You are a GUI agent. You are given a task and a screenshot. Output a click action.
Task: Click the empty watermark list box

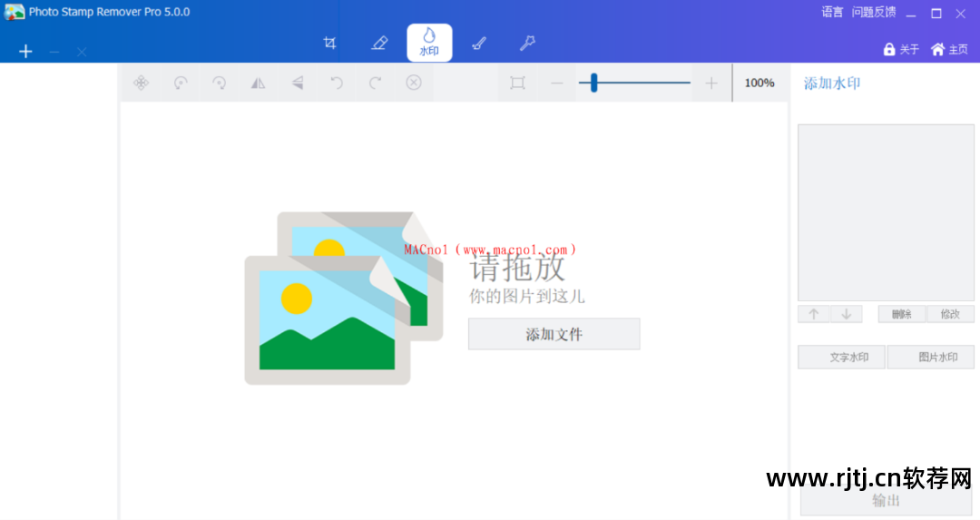pyautogui.click(x=886, y=212)
